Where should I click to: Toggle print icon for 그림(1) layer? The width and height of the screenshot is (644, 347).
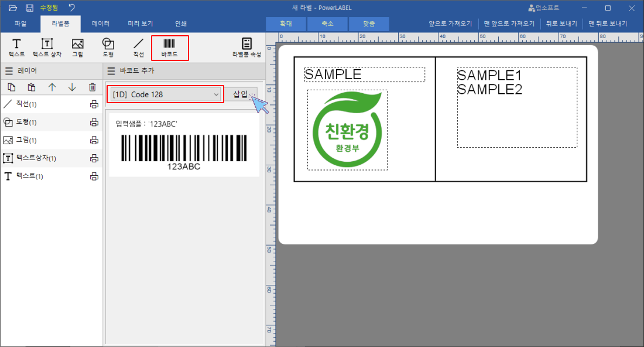pyautogui.click(x=94, y=140)
